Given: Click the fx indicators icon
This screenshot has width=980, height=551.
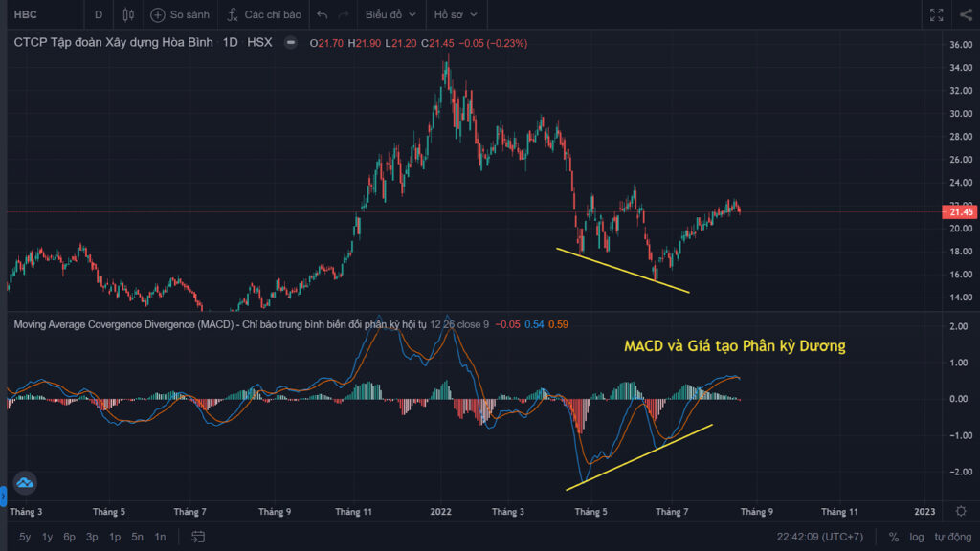Looking at the screenshot, I should coord(233,14).
